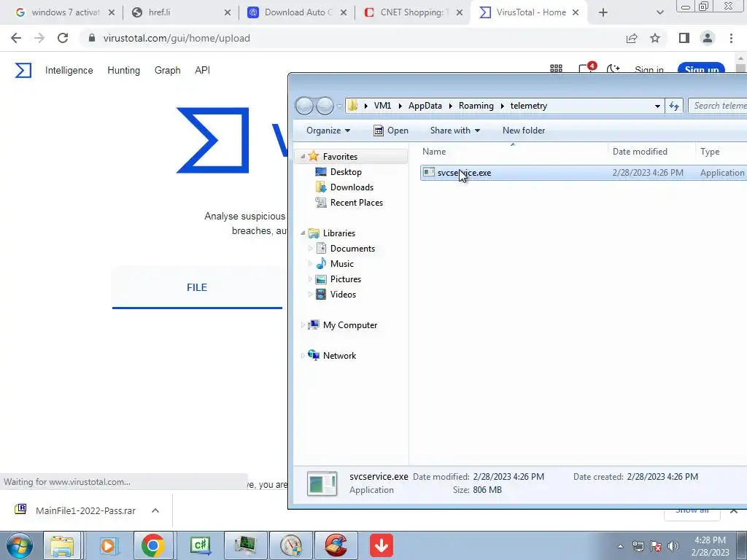Select the FILE tab on VirusTotal
This screenshot has height=560, width=747.
click(197, 287)
